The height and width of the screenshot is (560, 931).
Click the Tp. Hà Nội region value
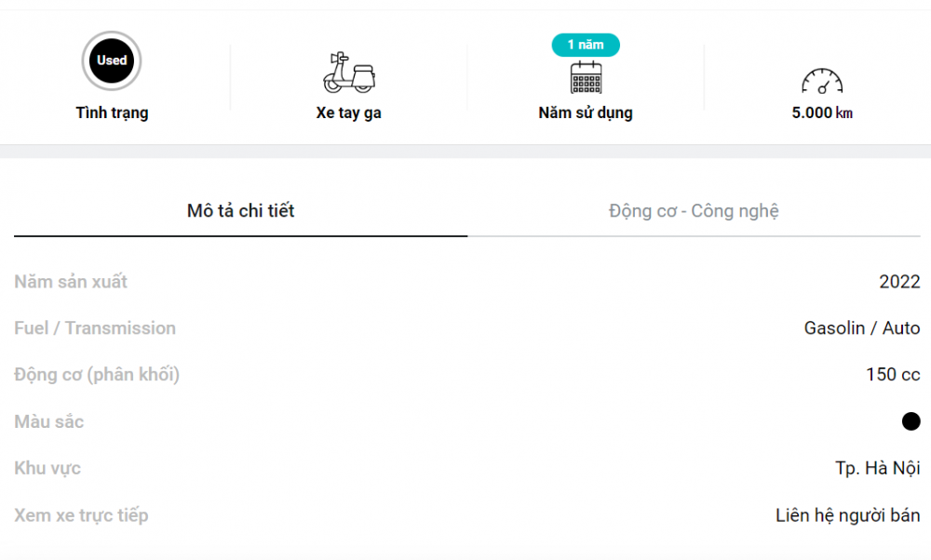[x=878, y=468]
